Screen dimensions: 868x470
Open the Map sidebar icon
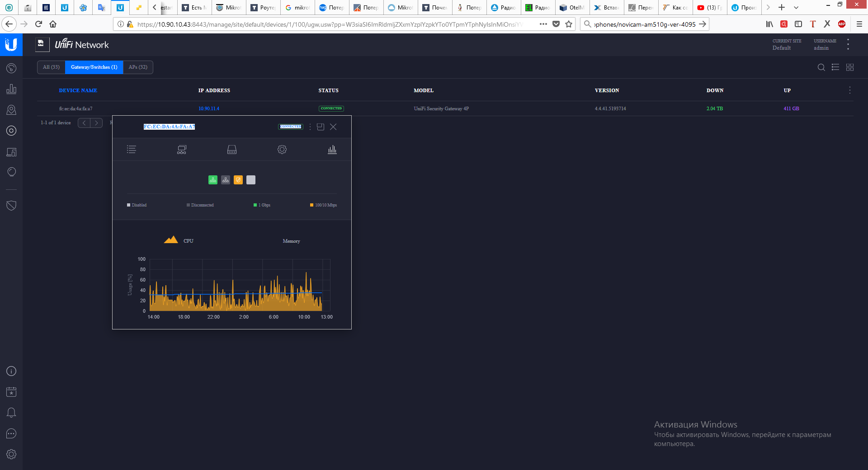[11, 110]
